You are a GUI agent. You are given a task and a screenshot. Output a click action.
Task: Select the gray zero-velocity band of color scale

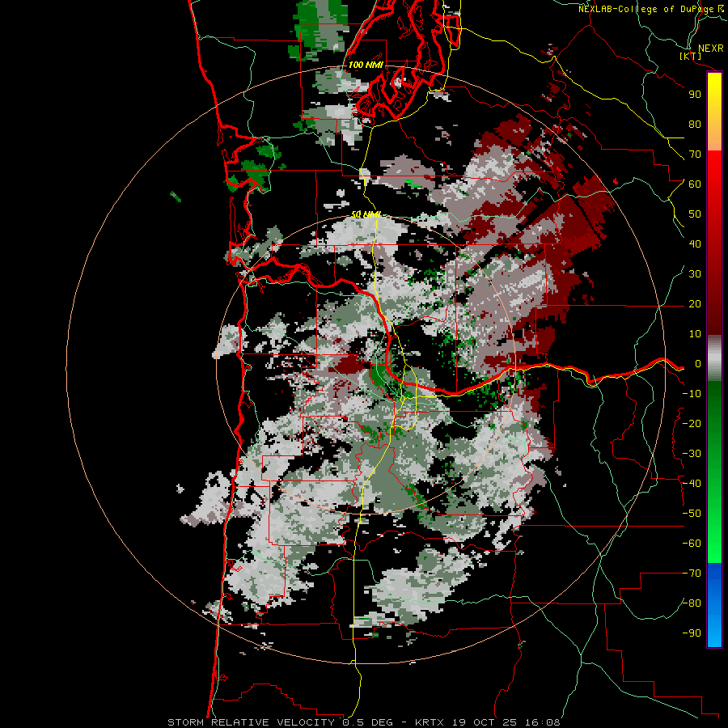pos(714,358)
